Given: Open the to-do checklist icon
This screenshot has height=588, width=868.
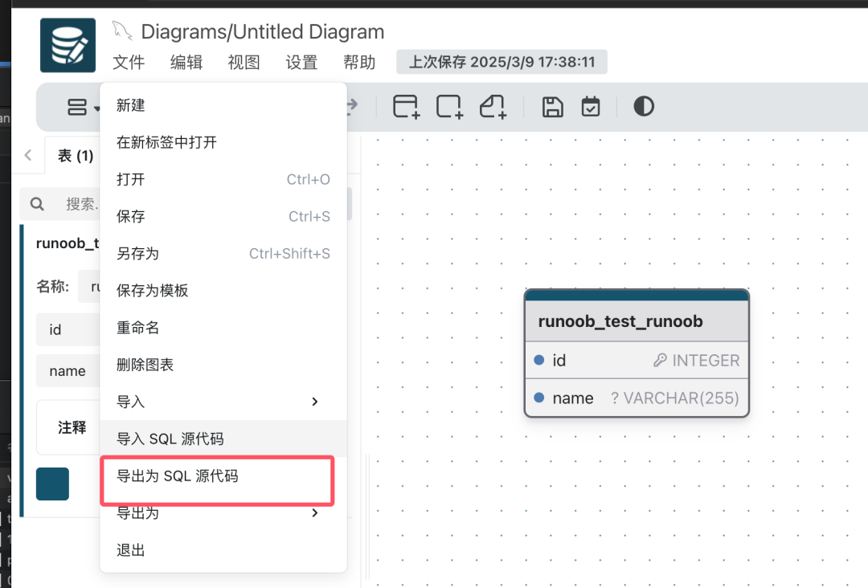Looking at the screenshot, I should pos(591,107).
